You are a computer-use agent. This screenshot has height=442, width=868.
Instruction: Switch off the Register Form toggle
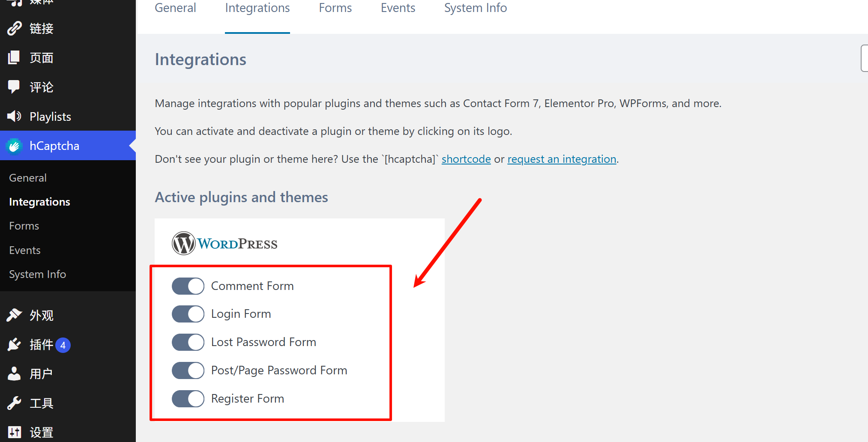point(188,399)
